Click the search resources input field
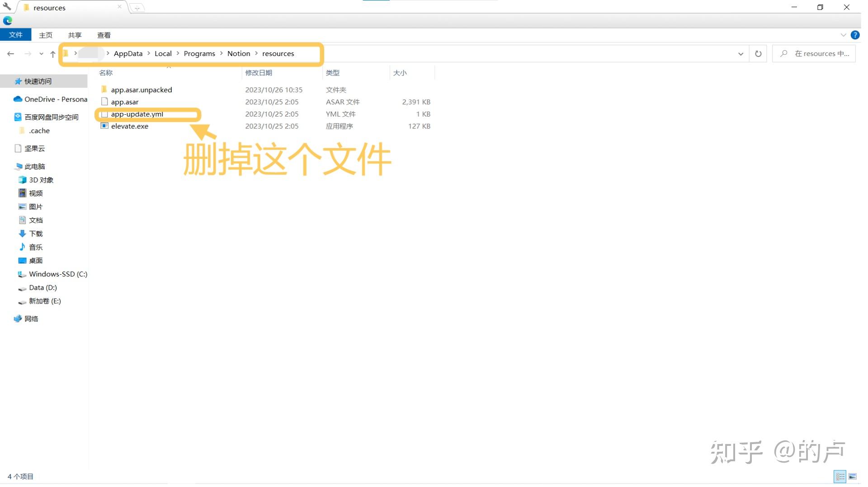 click(x=814, y=53)
